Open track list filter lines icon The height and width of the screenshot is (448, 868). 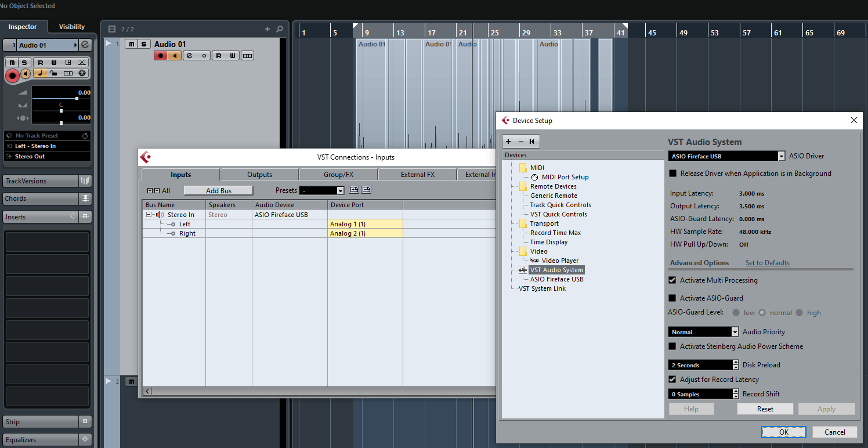(x=112, y=29)
